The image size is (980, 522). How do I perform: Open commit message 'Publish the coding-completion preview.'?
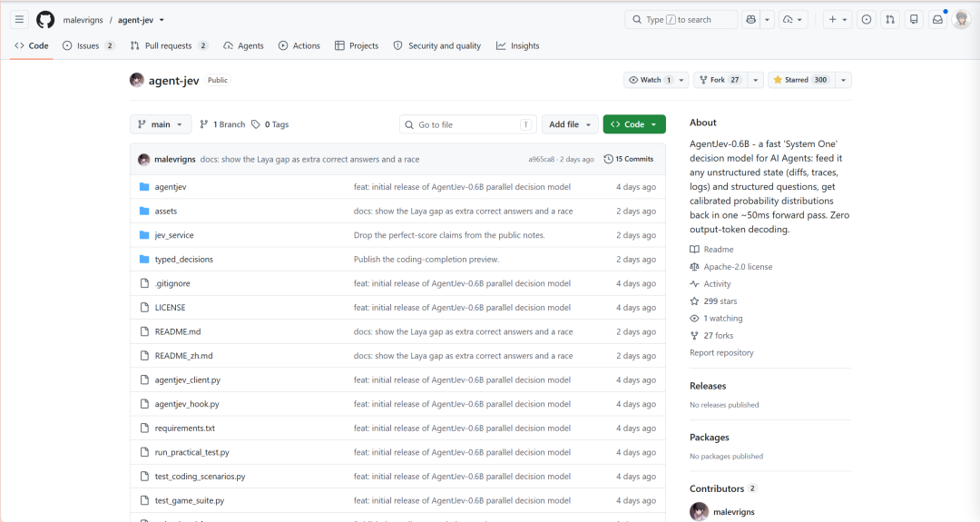426,260
